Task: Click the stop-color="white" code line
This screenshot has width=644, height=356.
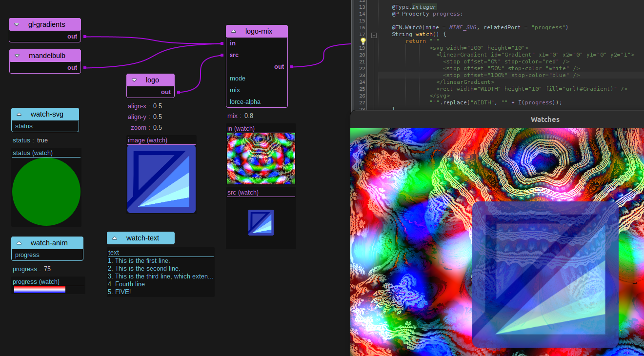Action: 511,68
